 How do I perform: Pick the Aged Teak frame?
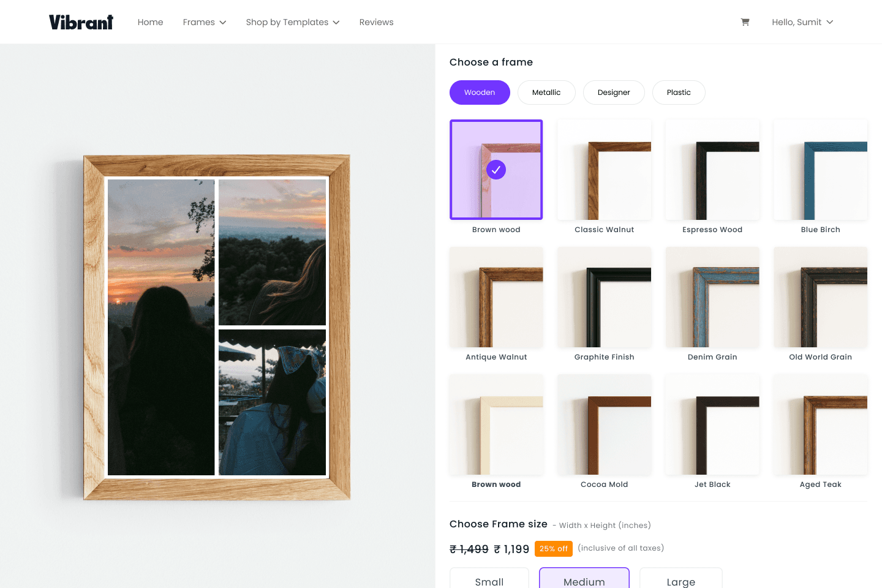coord(820,425)
